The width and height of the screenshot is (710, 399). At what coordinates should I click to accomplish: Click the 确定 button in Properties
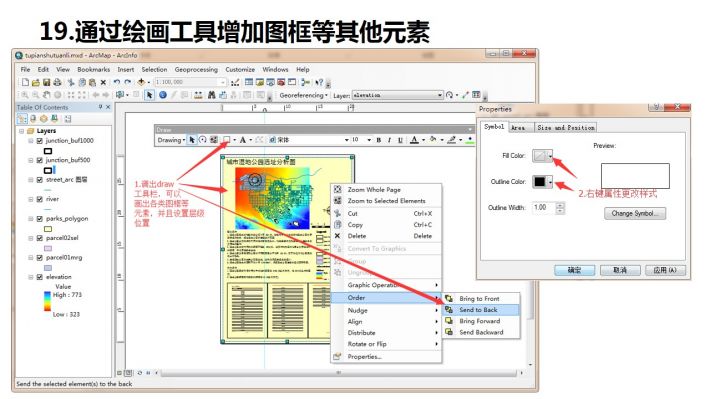pyautogui.click(x=575, y=270)
